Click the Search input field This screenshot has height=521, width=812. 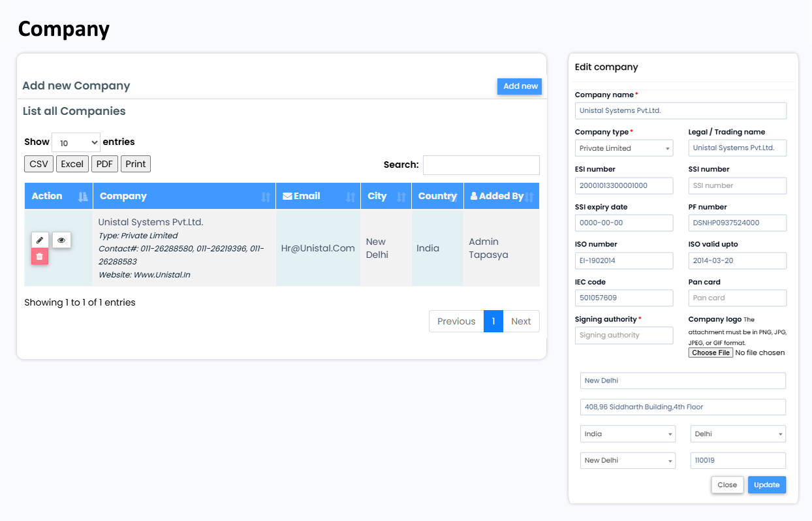tap(481, 165)
